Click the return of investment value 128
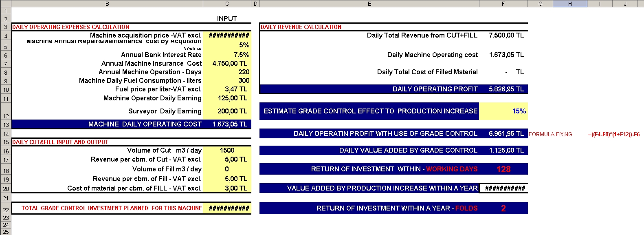644x235 pixels. (x=503, y=169)
